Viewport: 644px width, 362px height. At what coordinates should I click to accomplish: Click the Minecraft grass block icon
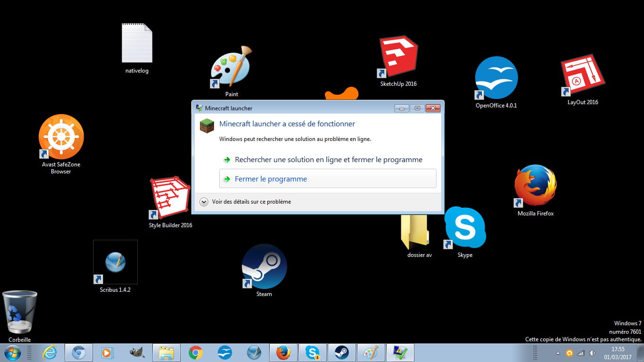(207, 125)
